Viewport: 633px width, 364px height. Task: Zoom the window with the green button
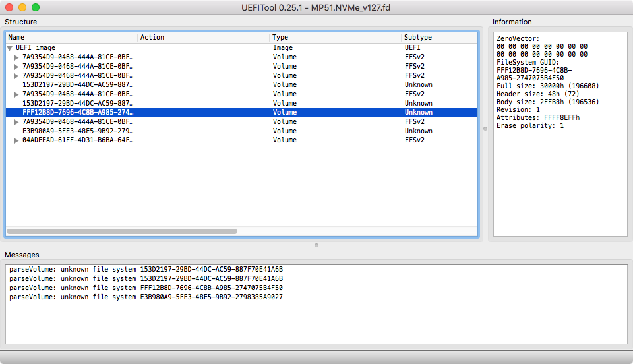(36, 7)
